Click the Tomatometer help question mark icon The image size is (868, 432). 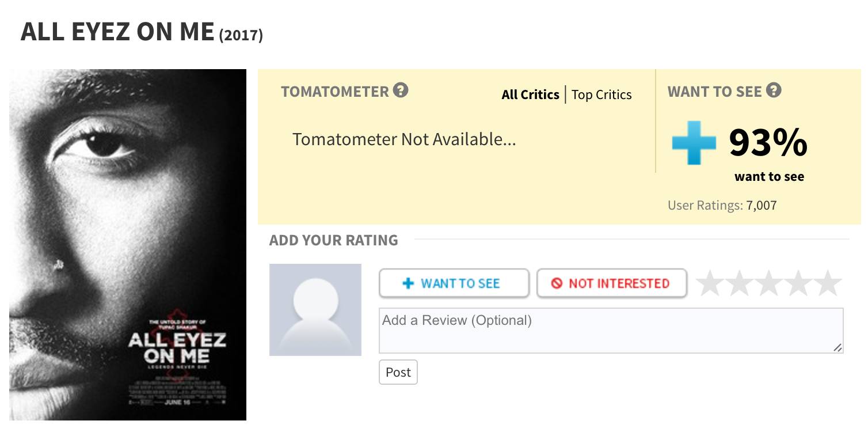[401, 90]
